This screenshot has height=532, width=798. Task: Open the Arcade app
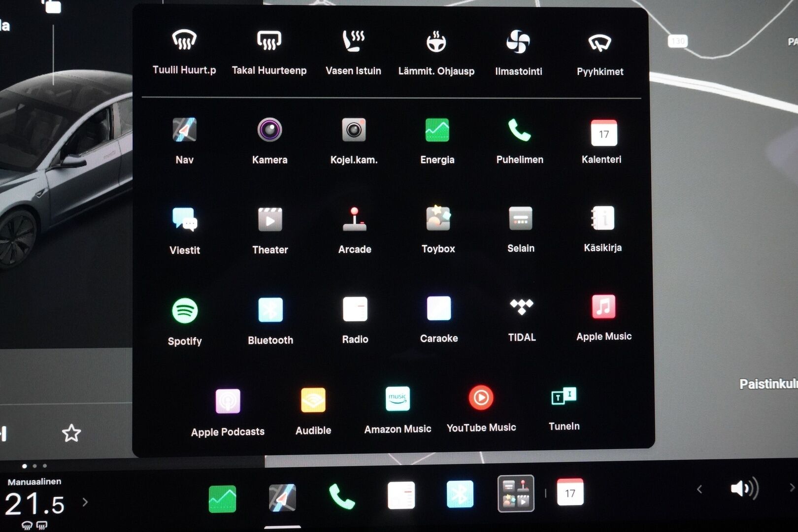(355, 230)
